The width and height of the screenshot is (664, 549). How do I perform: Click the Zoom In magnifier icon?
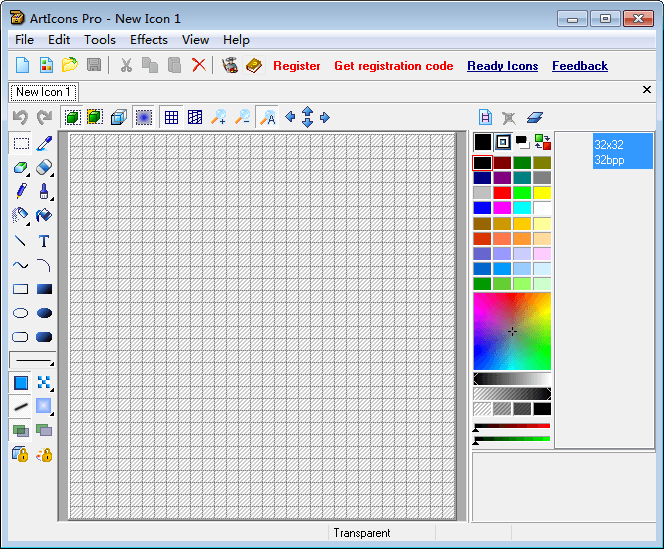pyautogui.click(x=218, y=118)
